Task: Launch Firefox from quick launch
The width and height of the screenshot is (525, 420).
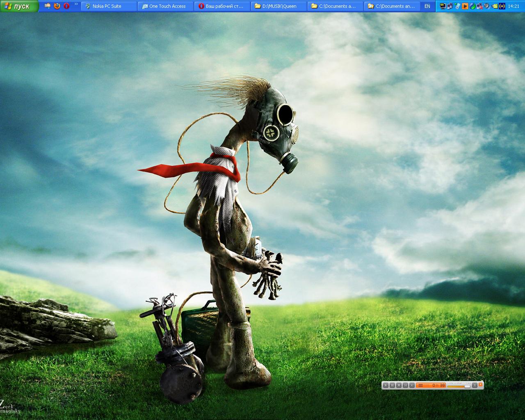Action: (57, 6)
